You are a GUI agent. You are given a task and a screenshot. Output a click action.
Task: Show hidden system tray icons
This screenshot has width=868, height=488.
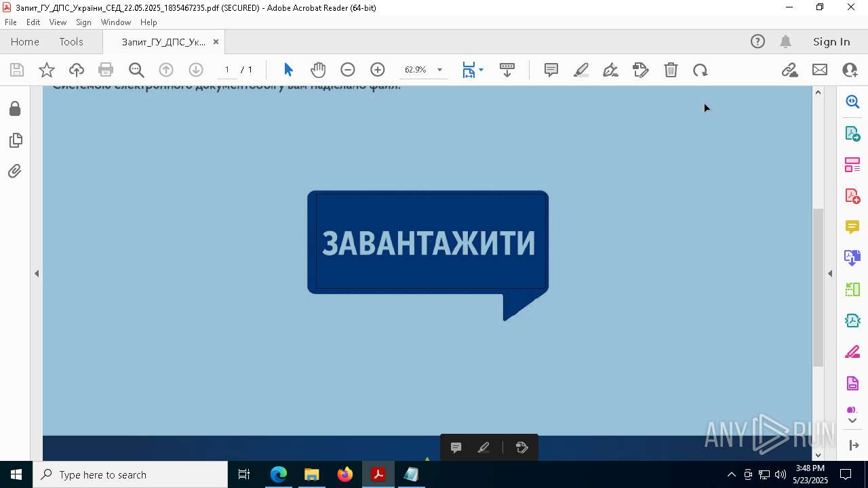pos(731,474)
